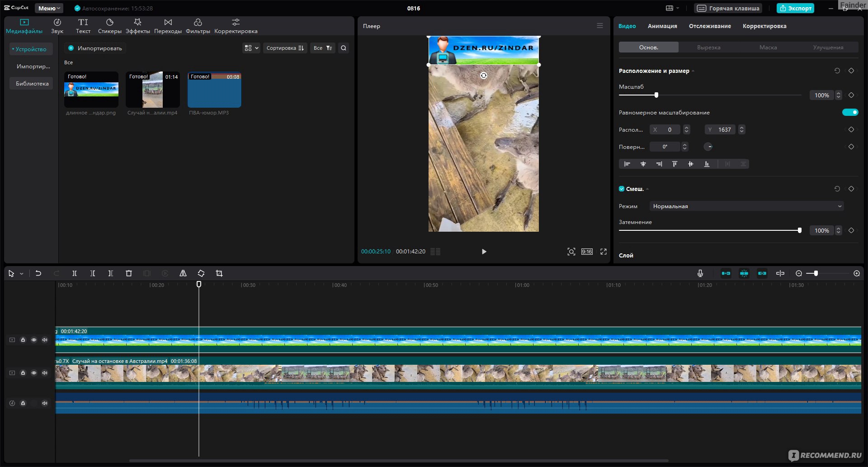Select the Случай н...алии.mp4 media thumbnail
Viewport: 868px width, 467px height.
(x=153, y=89)
